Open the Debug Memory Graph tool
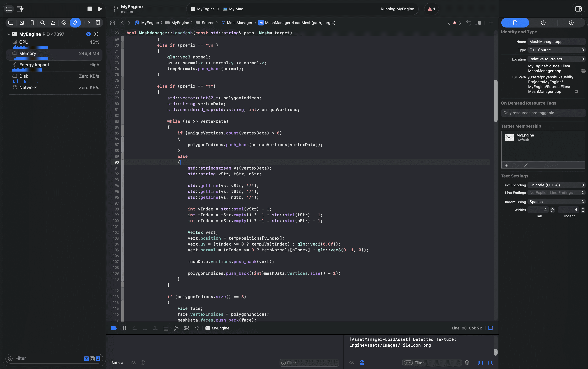The image size is (588, 369). click(176, 328)
